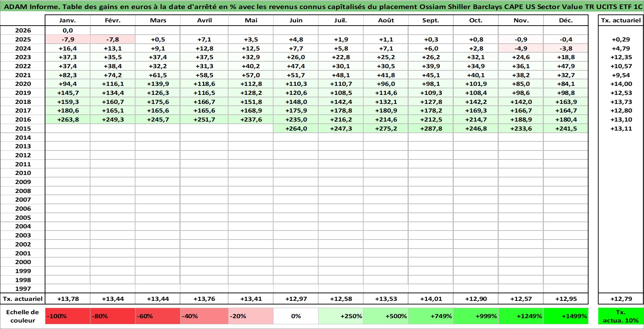Viewport: 644px width, 329px height.
Task: Select the -4,9 cell for November 2024
Action: pyautogui.click(x=521, y=48)
